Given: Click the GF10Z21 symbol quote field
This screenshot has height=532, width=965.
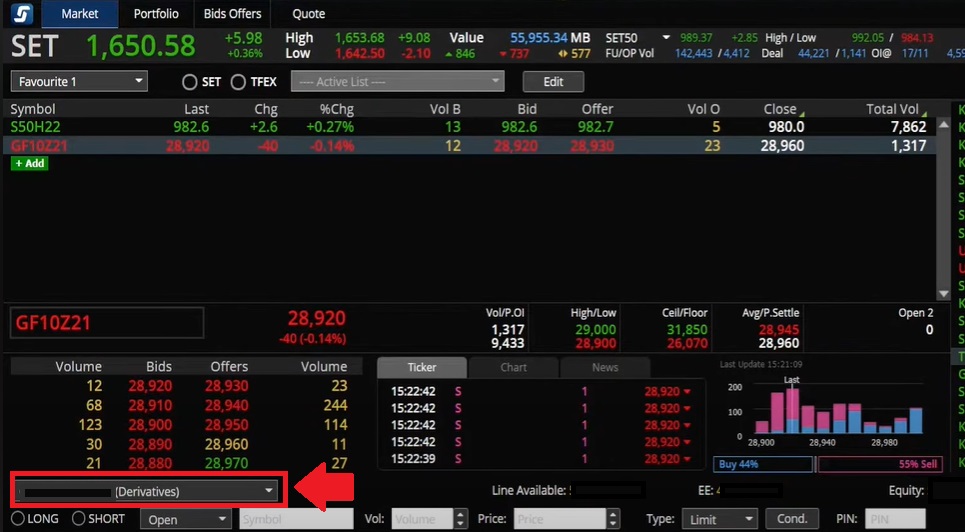Looking at the screenshot, I should click(x=106, y=323).
